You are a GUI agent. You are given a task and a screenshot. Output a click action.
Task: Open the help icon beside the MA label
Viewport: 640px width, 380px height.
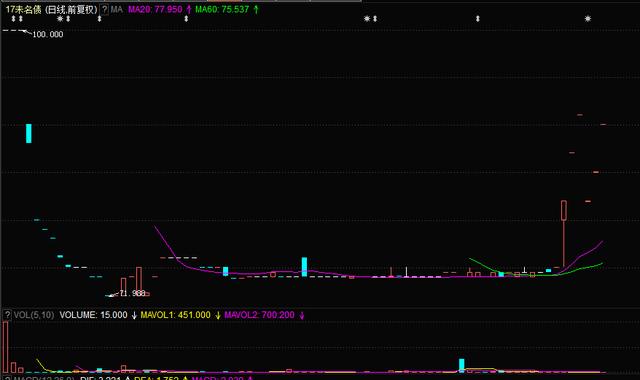(104, 9)
